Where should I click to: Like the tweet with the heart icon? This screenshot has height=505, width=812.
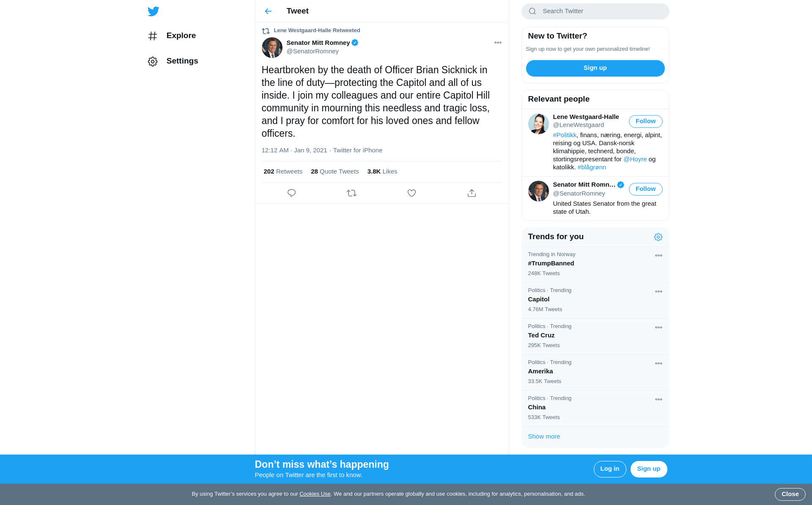[411, 193]
